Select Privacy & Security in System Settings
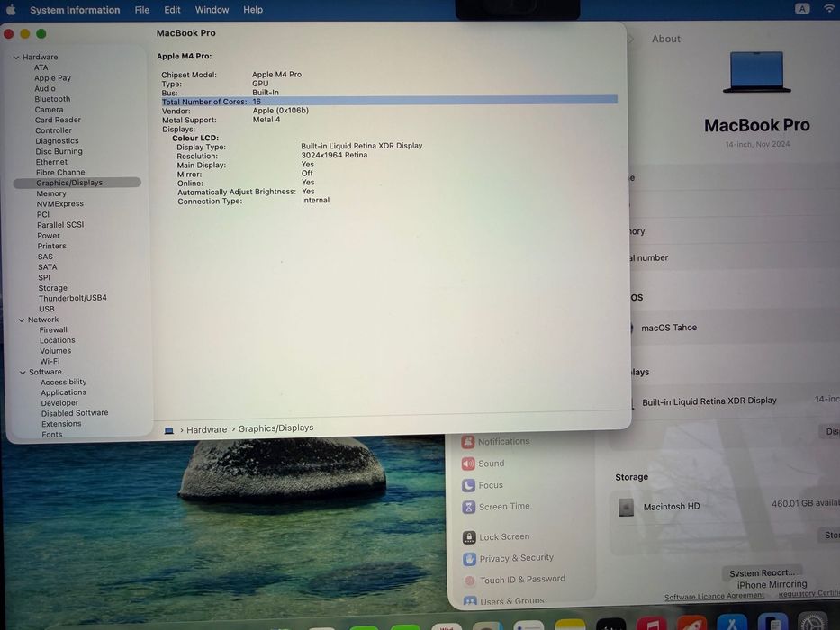 pyautogui.click(x=517, y=558)
